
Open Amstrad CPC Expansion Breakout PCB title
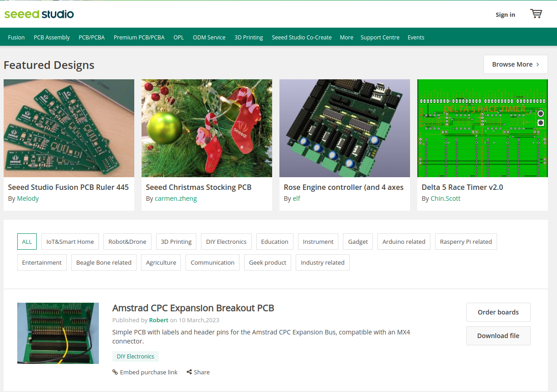point(193,308)
